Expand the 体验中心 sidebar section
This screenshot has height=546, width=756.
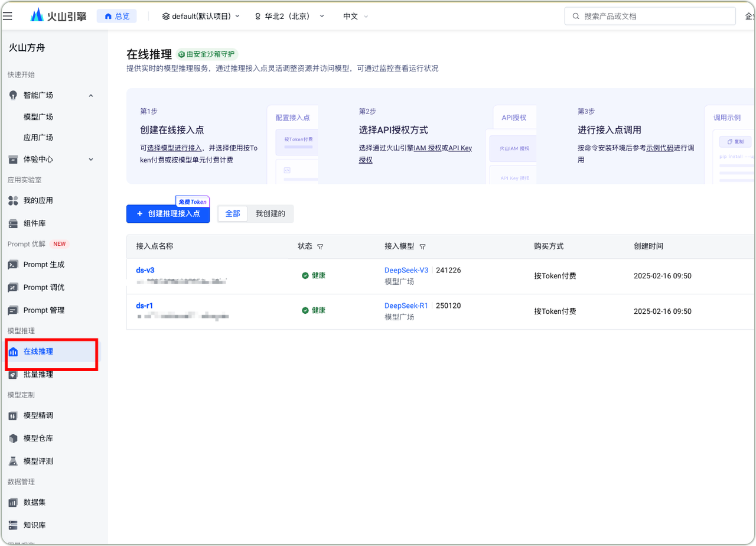click(91, 159)
